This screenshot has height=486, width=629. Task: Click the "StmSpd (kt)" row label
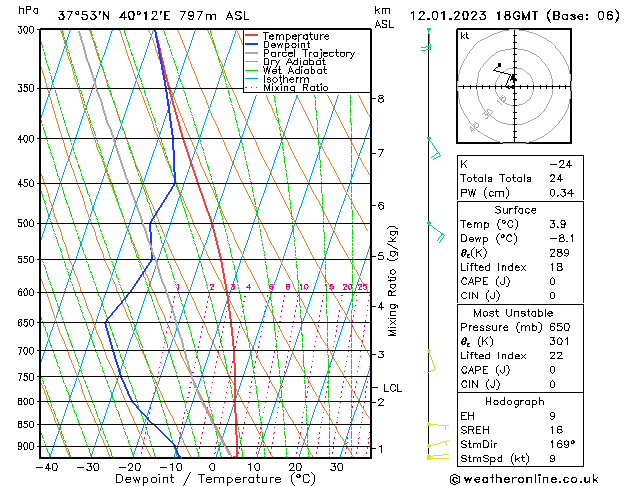[x=495, y=459]
